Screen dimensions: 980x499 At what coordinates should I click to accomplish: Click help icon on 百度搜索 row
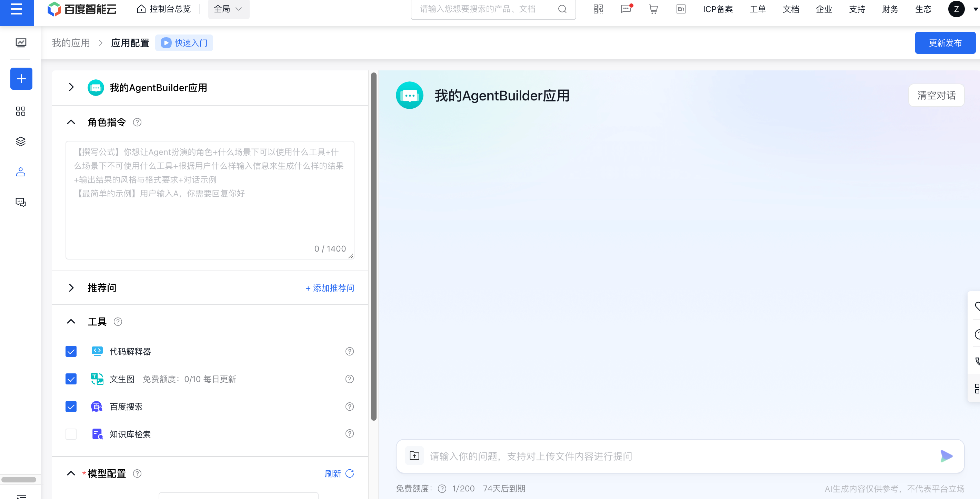349,407
